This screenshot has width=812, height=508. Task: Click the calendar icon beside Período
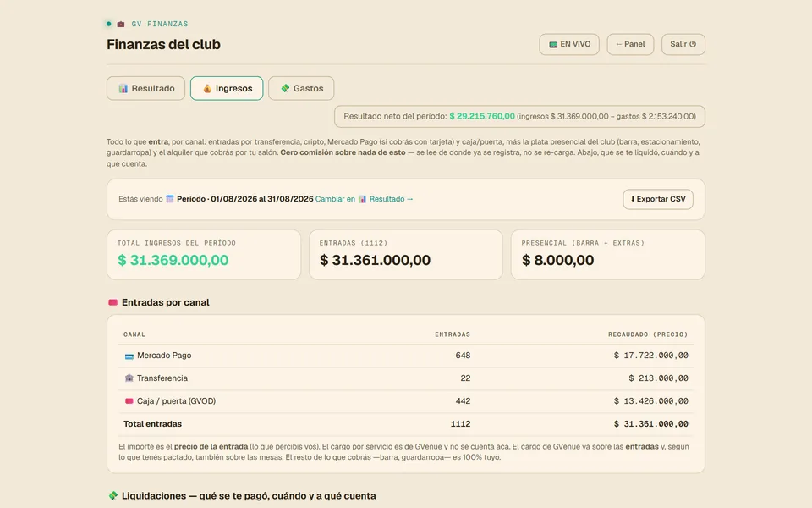(x=169, y=199)
